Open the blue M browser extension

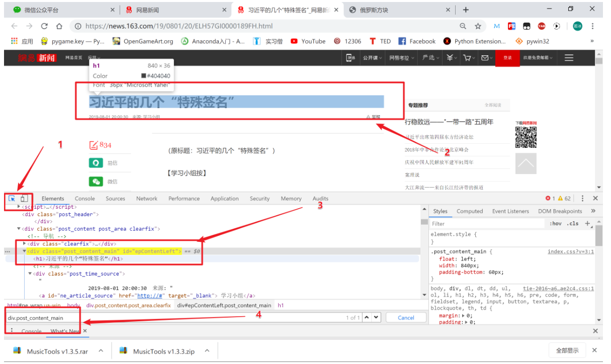coord(497,26)
